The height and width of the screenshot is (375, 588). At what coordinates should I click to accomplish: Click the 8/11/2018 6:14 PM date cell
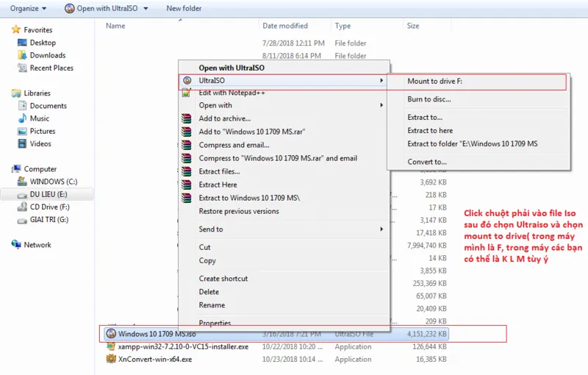[x=291, y=56]
